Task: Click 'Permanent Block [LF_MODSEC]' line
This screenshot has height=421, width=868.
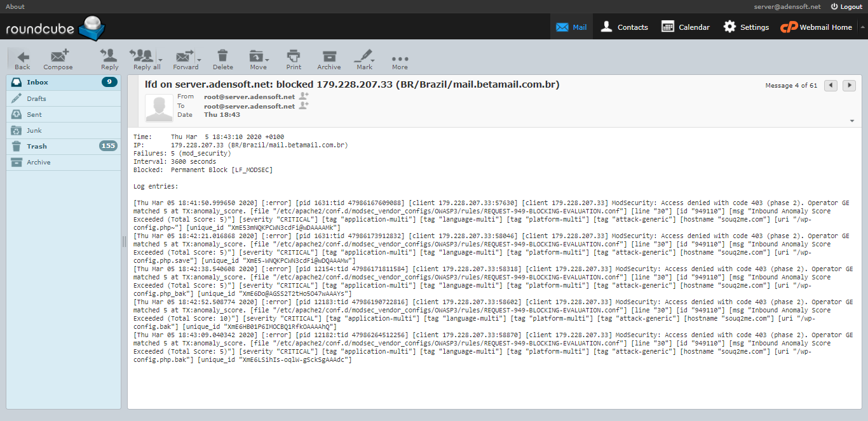Action: (222, 170)
